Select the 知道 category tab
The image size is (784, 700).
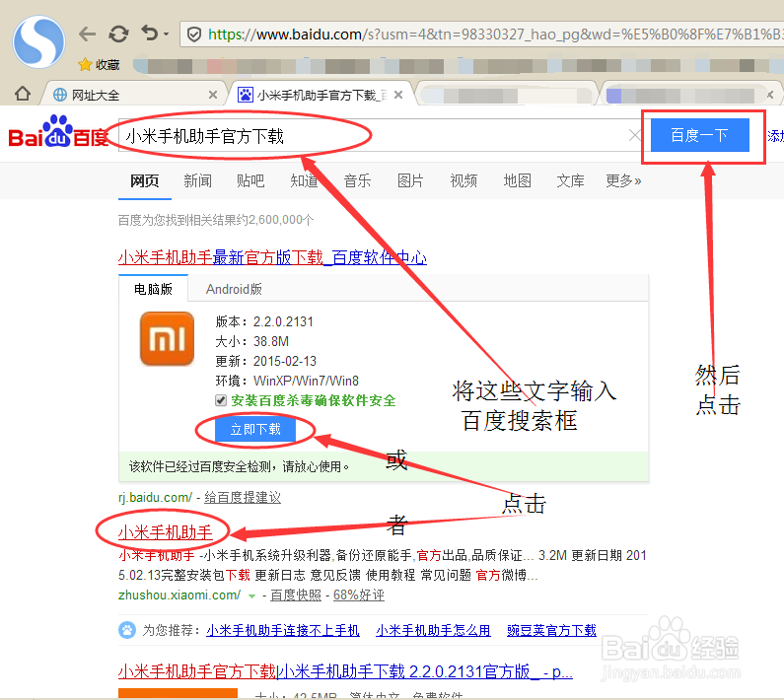[304, 180]
